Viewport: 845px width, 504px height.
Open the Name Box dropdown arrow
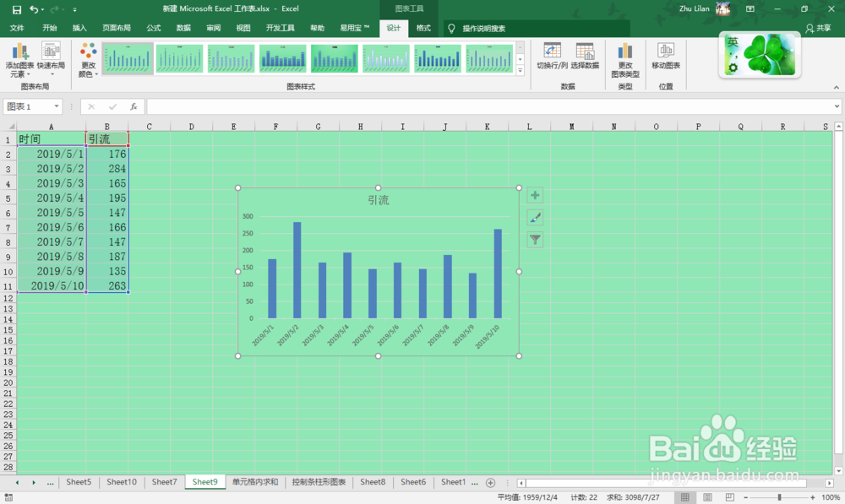(56, 106)
